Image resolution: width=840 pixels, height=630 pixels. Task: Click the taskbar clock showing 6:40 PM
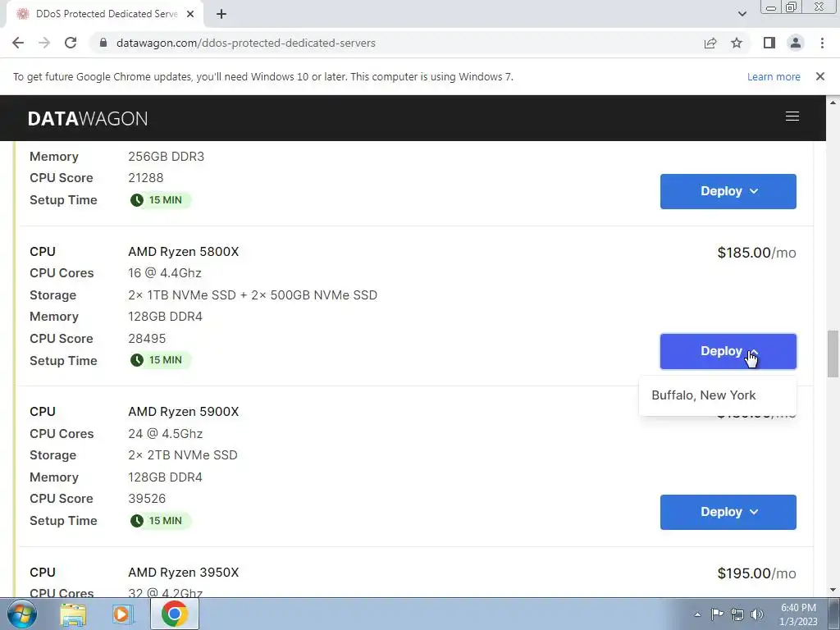798,614
